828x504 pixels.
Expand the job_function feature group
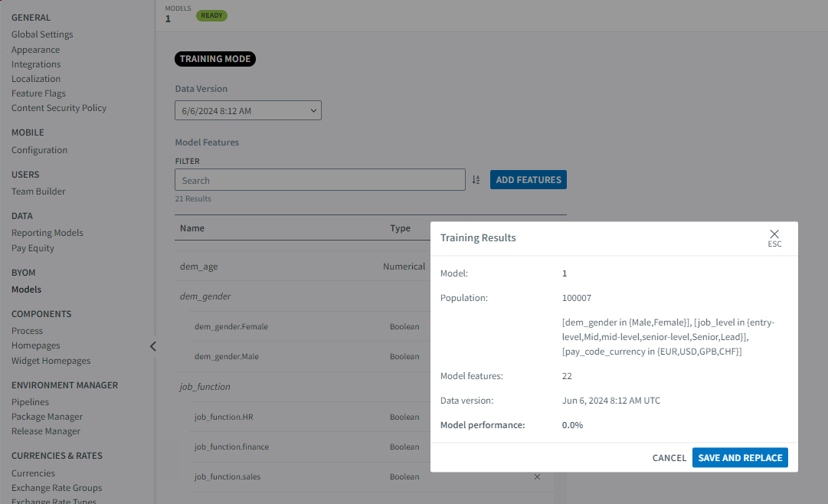pyautogui.click(x=205, y=387)
